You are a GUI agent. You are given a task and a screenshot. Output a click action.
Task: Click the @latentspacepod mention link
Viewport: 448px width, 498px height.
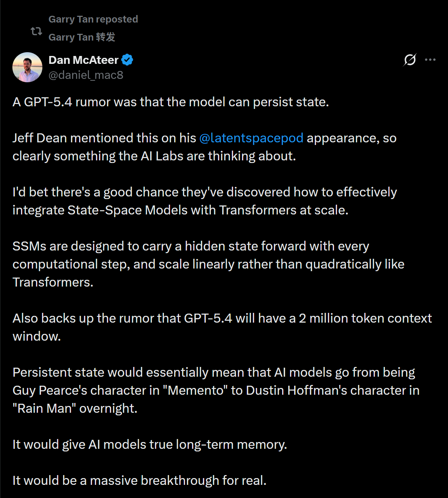click(x=251, y=138)
